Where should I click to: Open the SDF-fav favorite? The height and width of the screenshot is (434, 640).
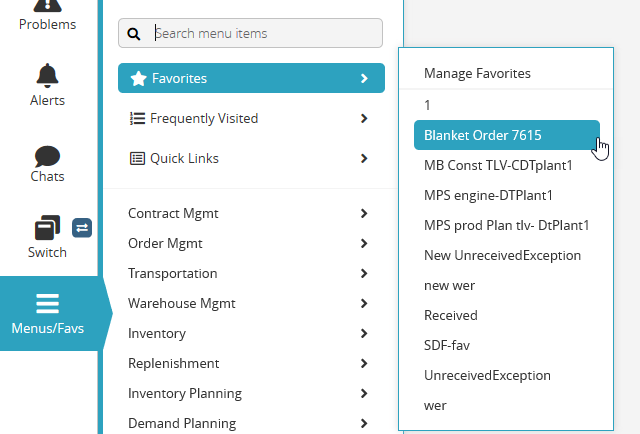[x=447, y=345]
